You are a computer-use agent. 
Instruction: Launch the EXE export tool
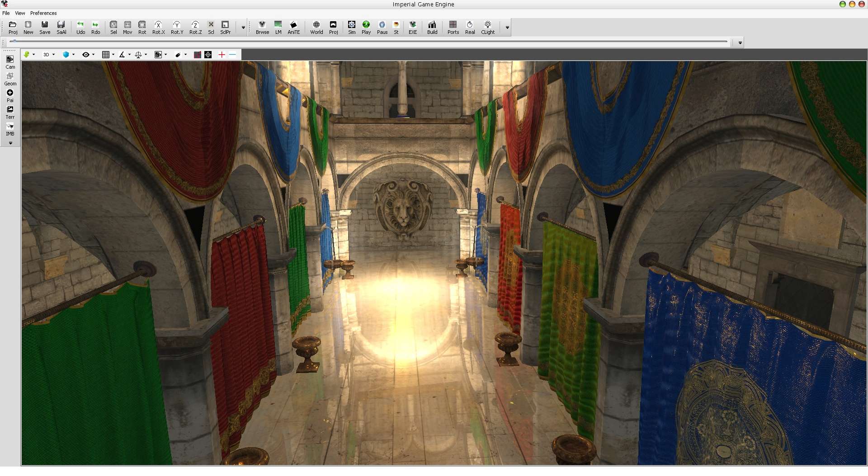tap(413, 27)
